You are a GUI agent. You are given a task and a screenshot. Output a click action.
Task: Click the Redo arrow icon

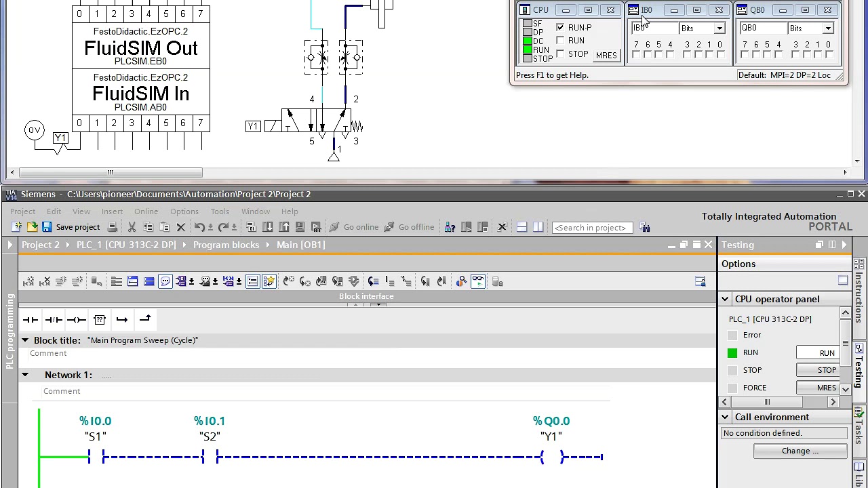pyautogui.click(x=222, y=227)
